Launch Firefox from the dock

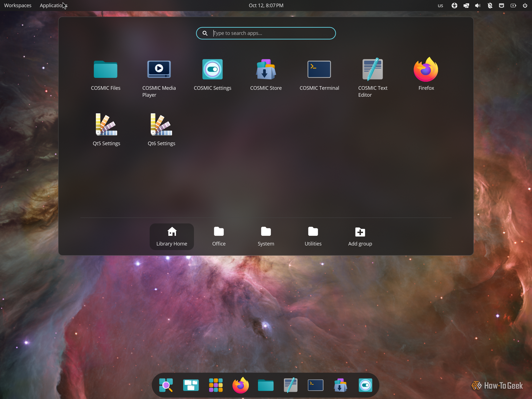point(241,385)
